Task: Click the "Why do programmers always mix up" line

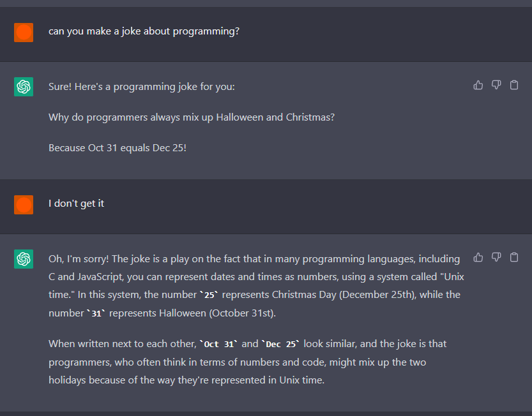Action: (192, 117)
